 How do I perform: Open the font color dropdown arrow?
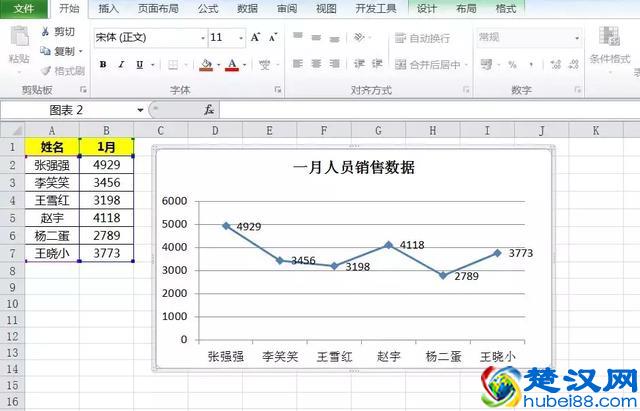tap(244, 65)
